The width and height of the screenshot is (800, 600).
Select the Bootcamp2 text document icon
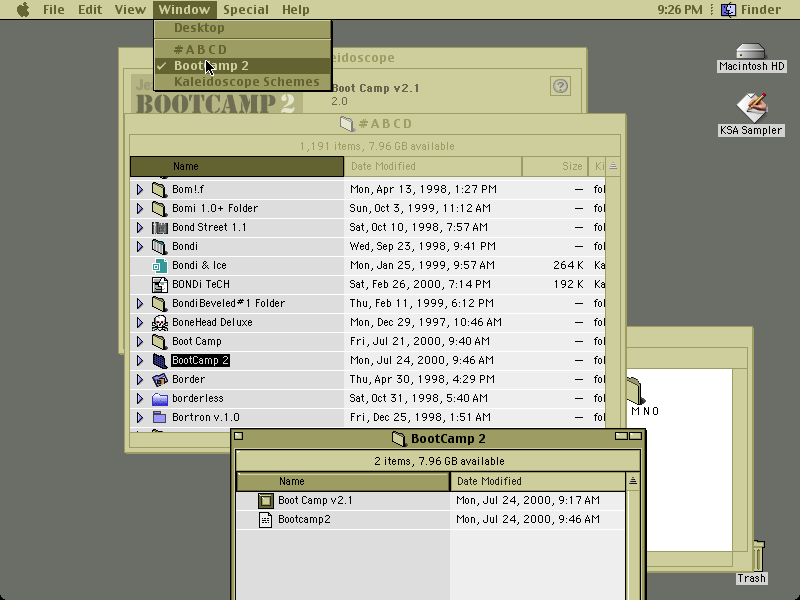[x=265, y=519]
